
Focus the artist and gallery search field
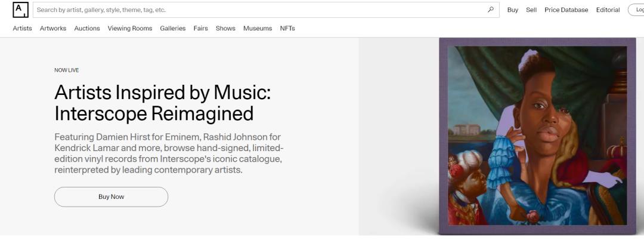(x=256, y=10)
